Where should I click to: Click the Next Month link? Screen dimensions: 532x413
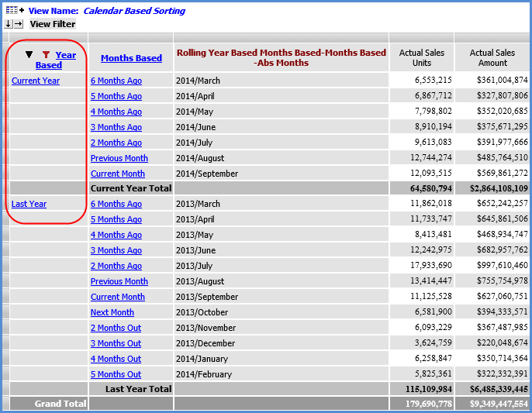coord(112,312)
